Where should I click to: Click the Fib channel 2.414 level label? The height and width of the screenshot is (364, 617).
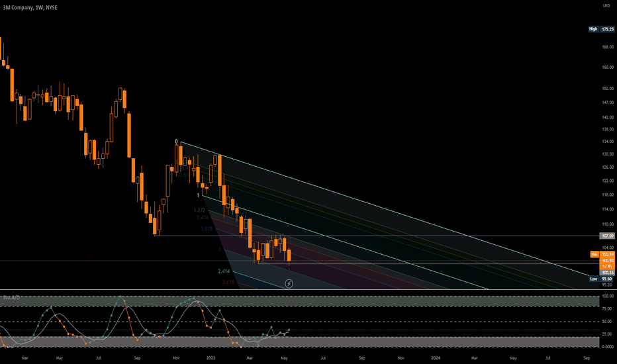click(224, 271)
